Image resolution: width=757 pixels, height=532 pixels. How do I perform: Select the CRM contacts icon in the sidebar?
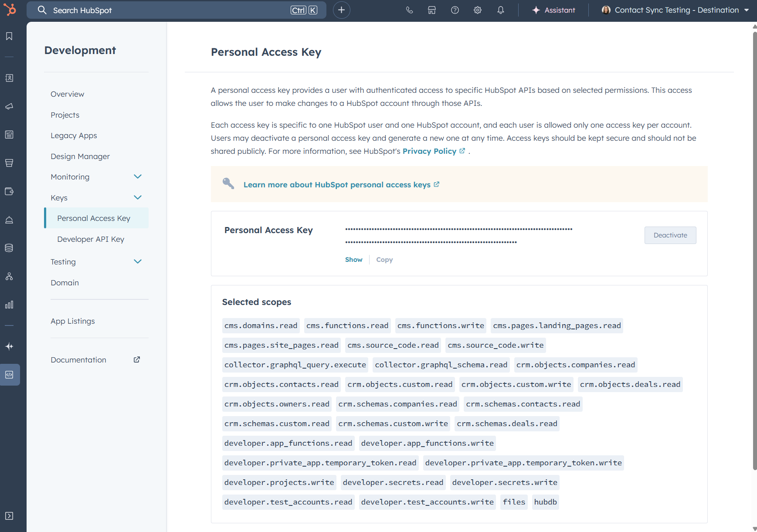[x=9, y=78]
